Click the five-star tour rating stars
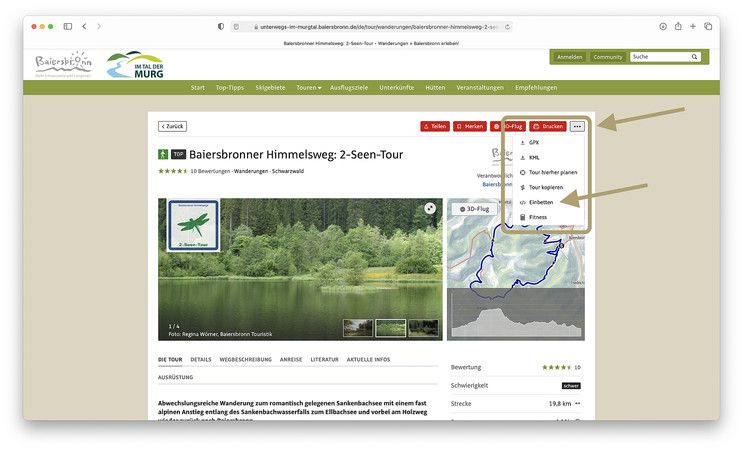This screenshot has height=451, width=743. 173,171
